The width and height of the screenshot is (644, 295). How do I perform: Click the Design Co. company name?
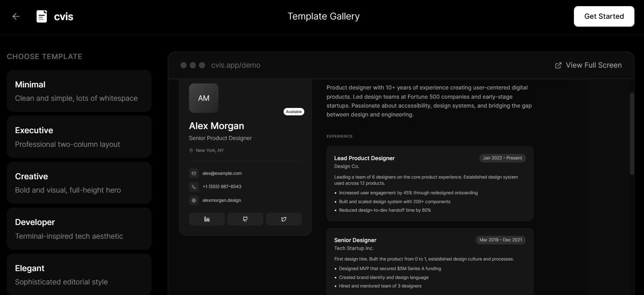coord(347,166)
